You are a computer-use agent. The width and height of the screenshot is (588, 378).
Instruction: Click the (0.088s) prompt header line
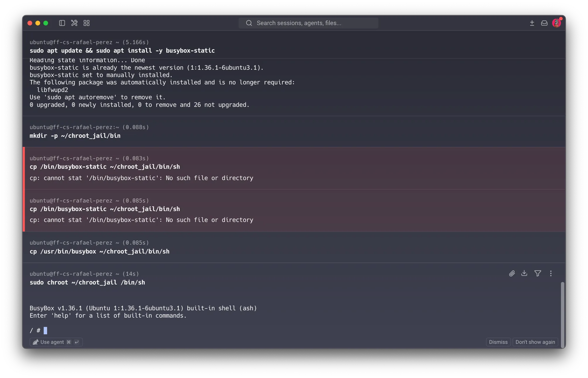(x=89, y=127)
